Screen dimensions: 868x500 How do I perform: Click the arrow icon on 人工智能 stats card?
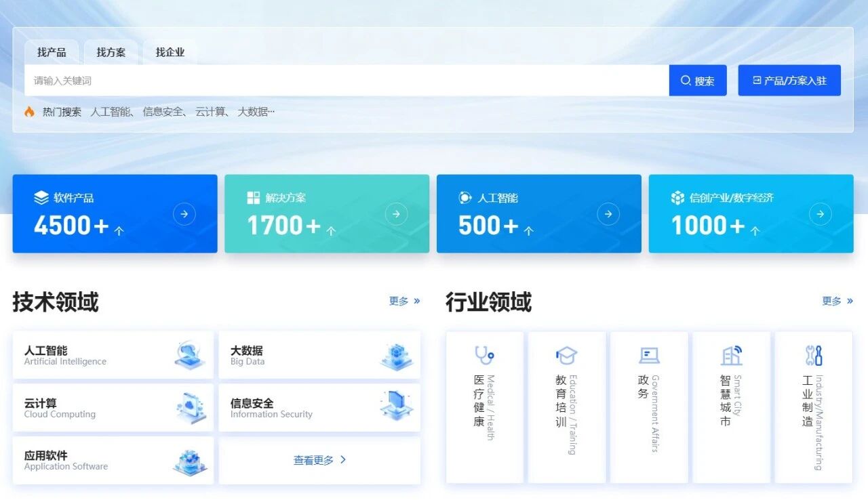pyautogui.click(x=608, y=215)
